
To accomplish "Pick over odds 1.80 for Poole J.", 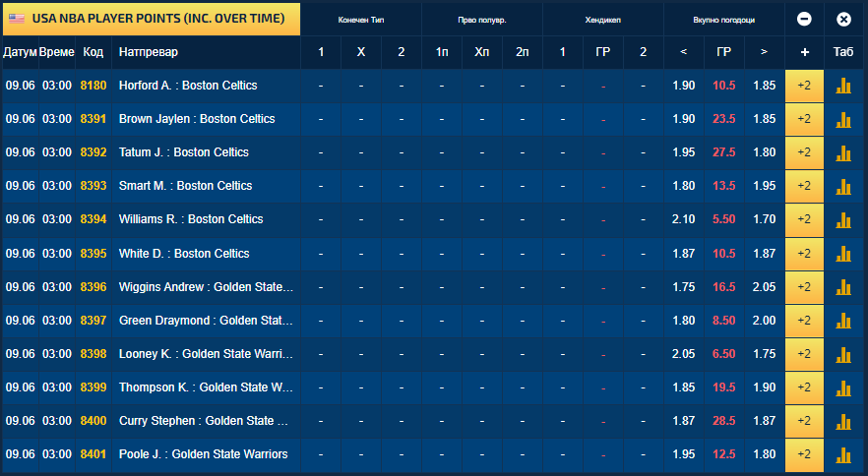I will click(764, 454).
